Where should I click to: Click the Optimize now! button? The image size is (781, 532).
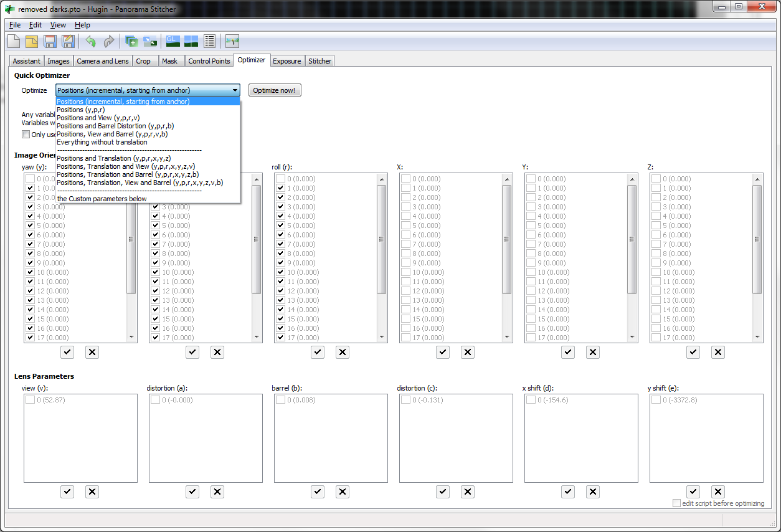pyautogui.click(x=275, y=90)
